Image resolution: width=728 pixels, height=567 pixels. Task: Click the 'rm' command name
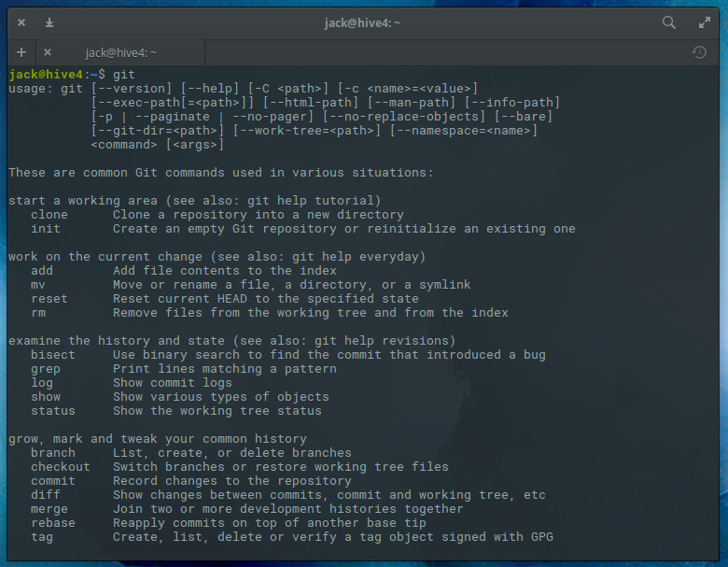point(38,312)
